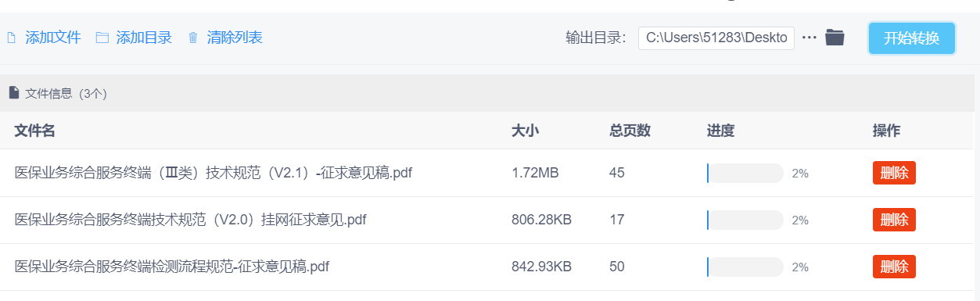Click the 大小 column header
Viewport: 980px width, 301px height.
(525, 131)
